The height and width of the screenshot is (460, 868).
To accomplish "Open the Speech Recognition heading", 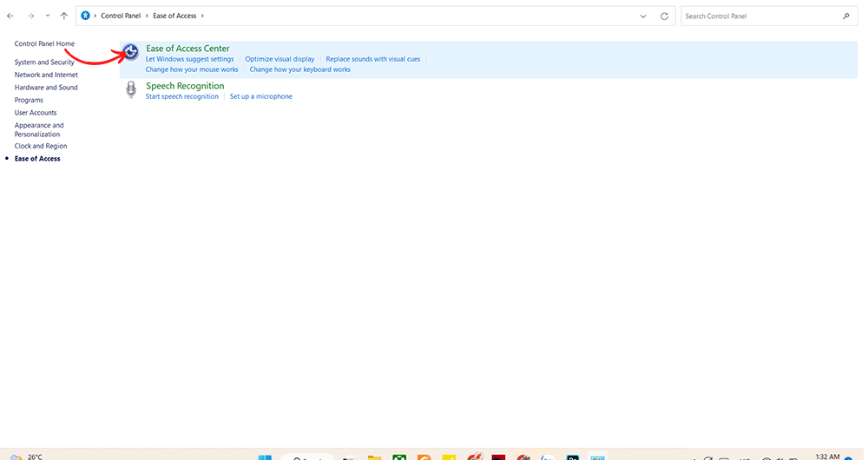I will tap(185, 86).
